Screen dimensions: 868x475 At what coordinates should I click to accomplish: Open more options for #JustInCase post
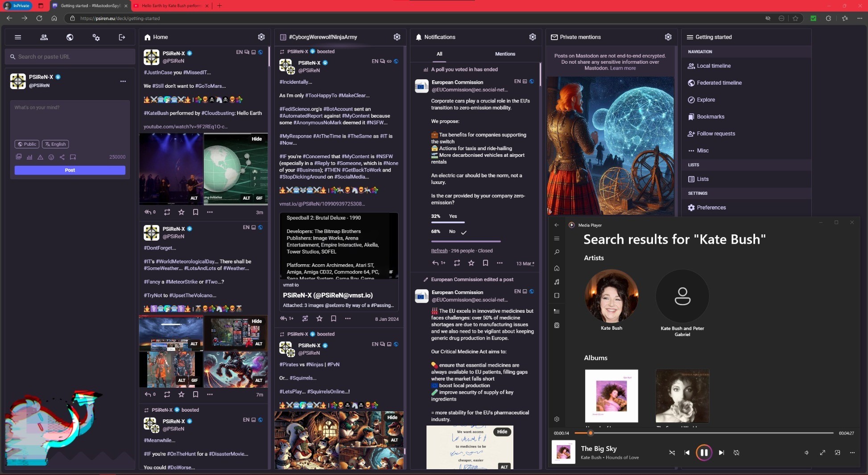pyautogui.click(x=210, y=212)
